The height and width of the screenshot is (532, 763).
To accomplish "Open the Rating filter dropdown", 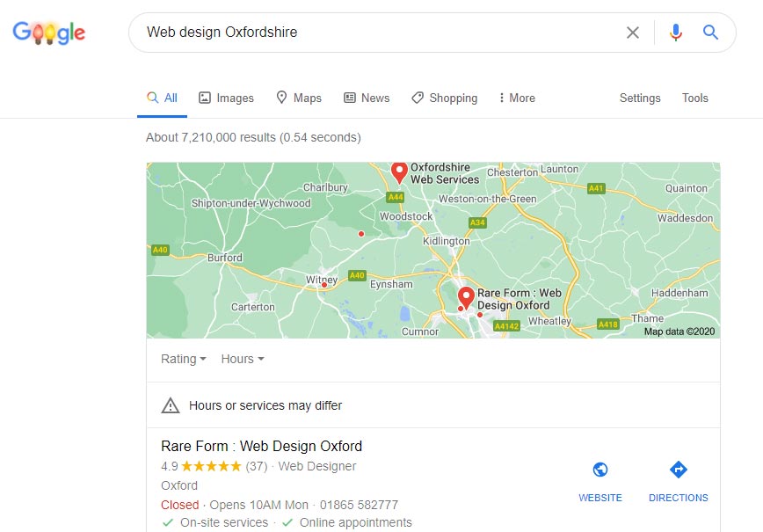I will click(x=183, y=359).
